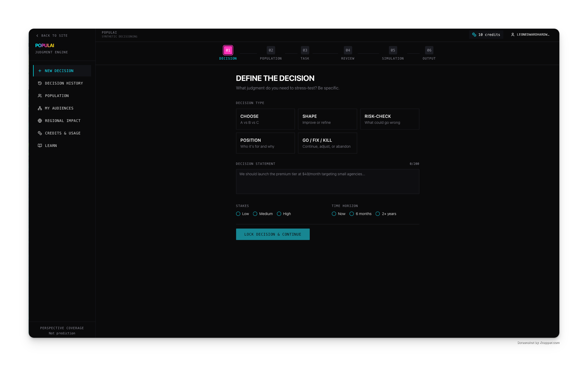Image resolution: width=588 pixels, height=373 pixels.
Task: Open the 10 credits badge
Action: [486, 35]
